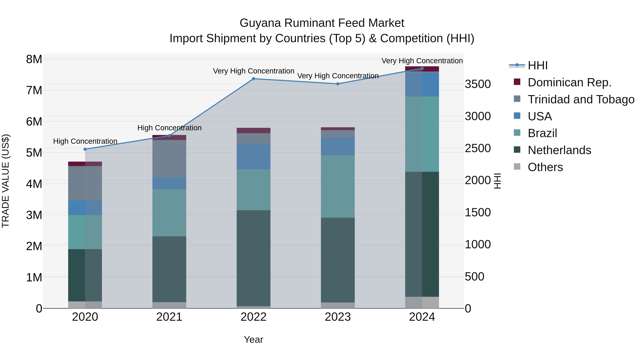The height and width of the screenshot is (362, 644).
Task: Toggle the HHI legend entry
Action: point(528,65)
